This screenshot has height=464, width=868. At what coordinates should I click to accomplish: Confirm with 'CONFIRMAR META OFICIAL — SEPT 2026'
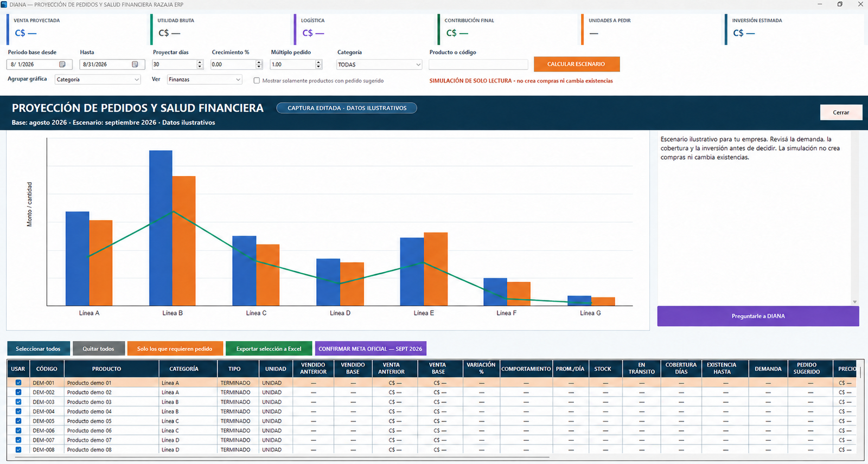[x=371, y=349]
